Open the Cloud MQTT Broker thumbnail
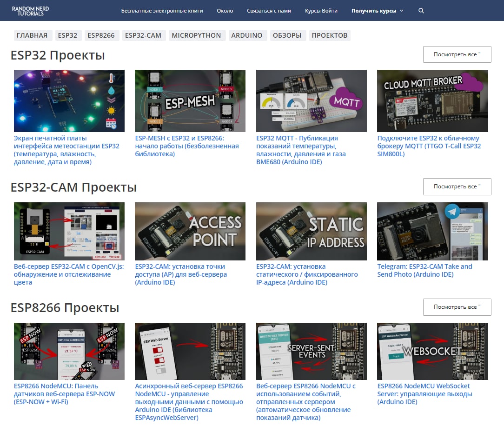Viewport: 504px width, 426px height. click(432, 100)
